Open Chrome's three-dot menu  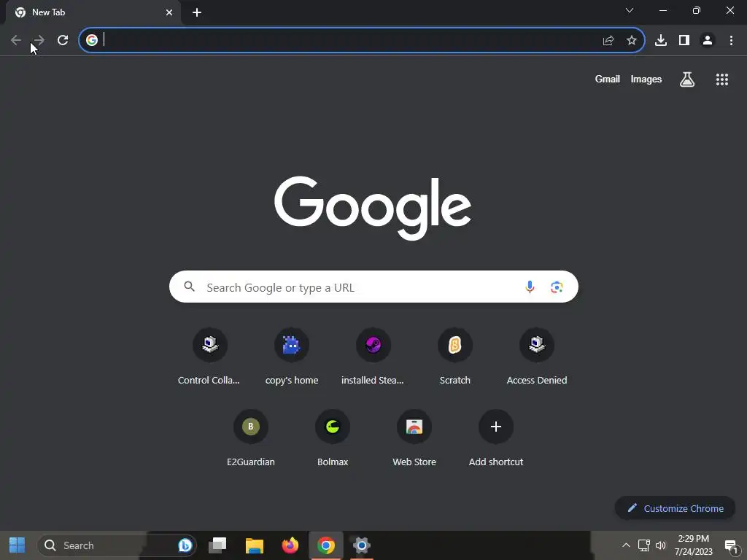tap(731, 41)
